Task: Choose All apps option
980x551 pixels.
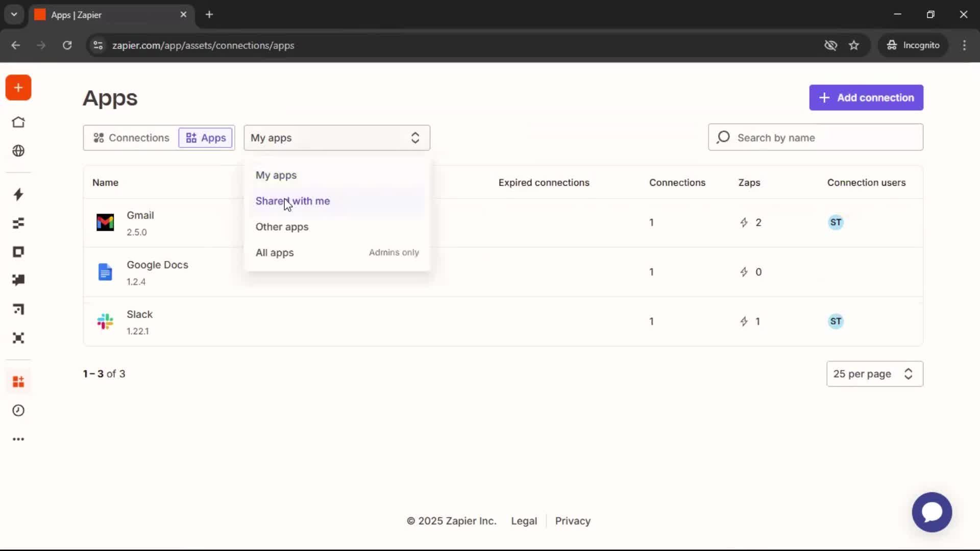Action: 337,253
